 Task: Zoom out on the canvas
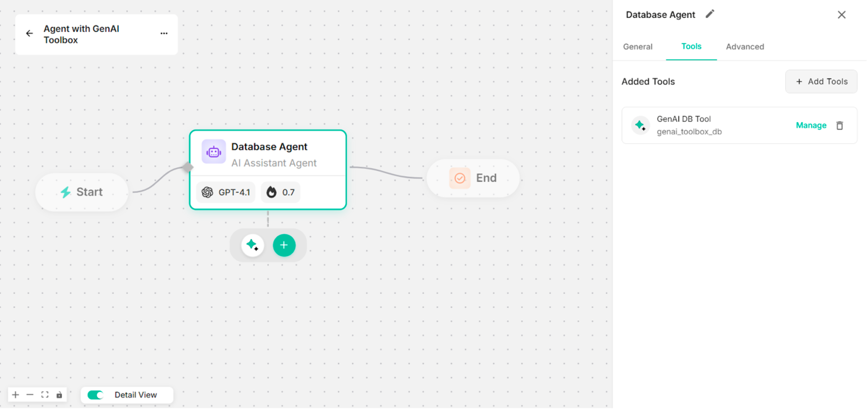30,395
